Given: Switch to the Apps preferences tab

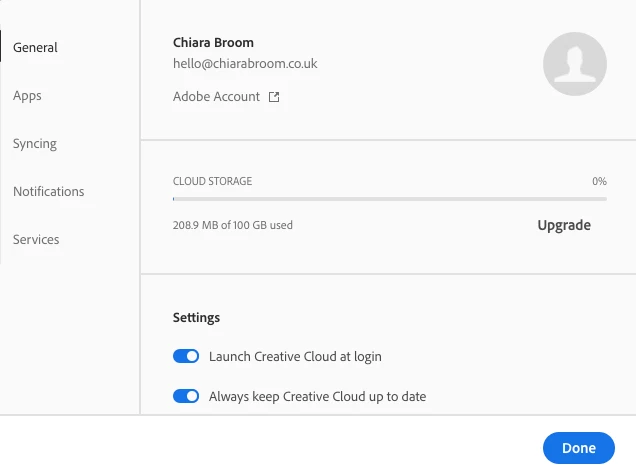Looking at the screenshot, I should pos(27,96).
